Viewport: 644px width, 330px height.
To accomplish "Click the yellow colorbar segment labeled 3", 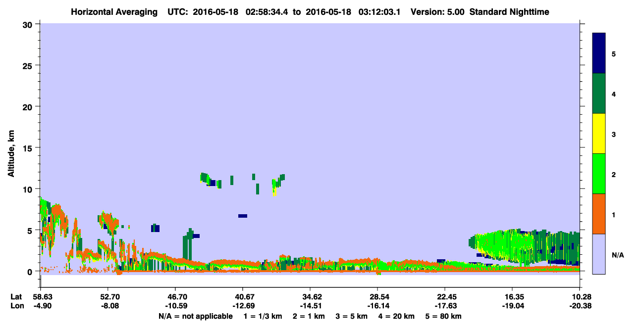I will click(x=599, y=134).
